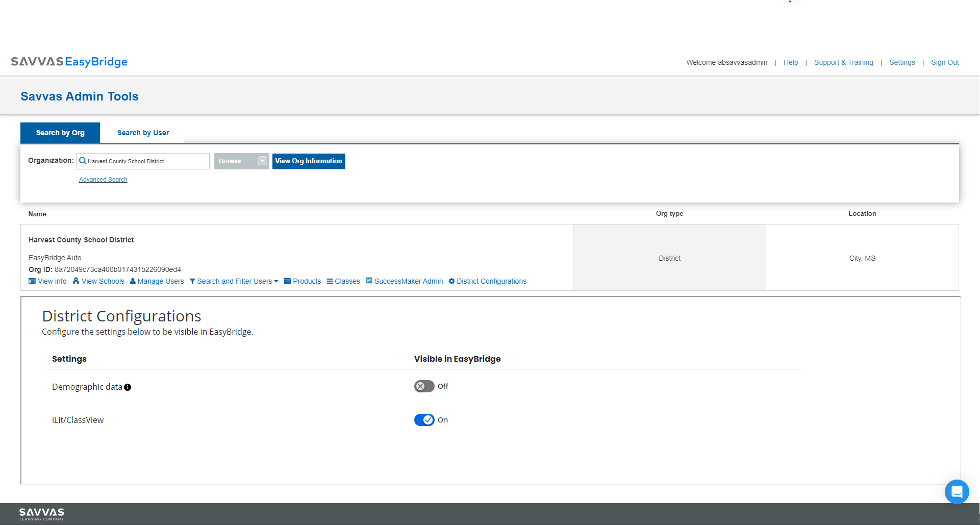Click the Demographic data setting label

pos(87,387)
